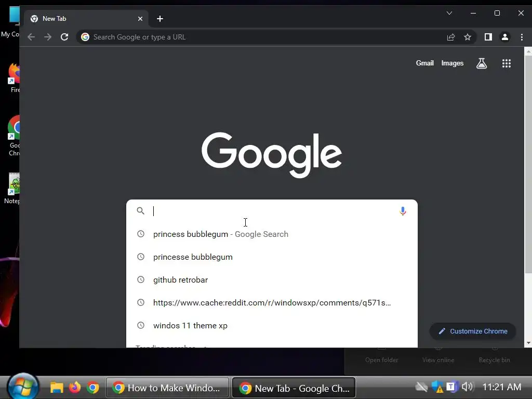Click View online in the background popup
The height and width of the screenshot is (399, 532).
(x=438, y=360)
